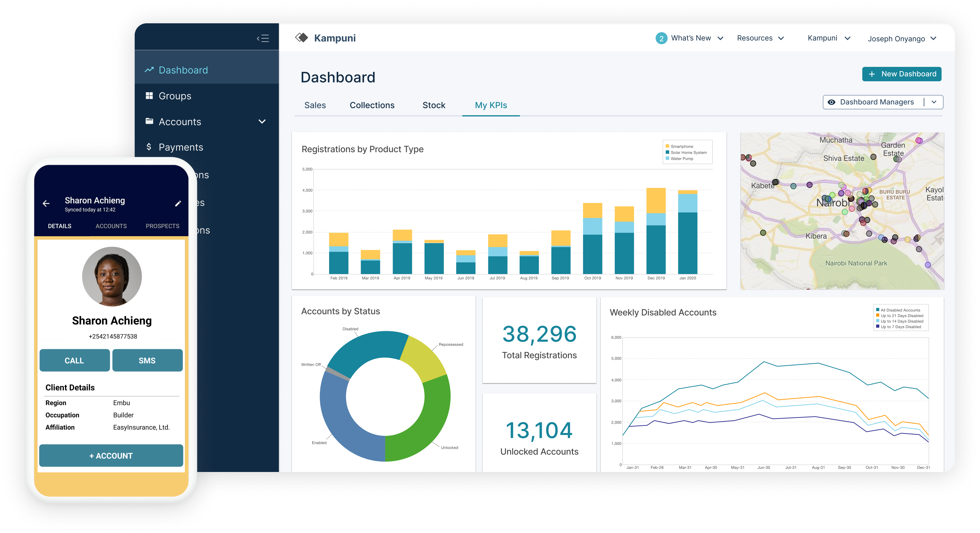Click the Accounts by Status title
Screen dimensions: 980x533
coord(341,311)
